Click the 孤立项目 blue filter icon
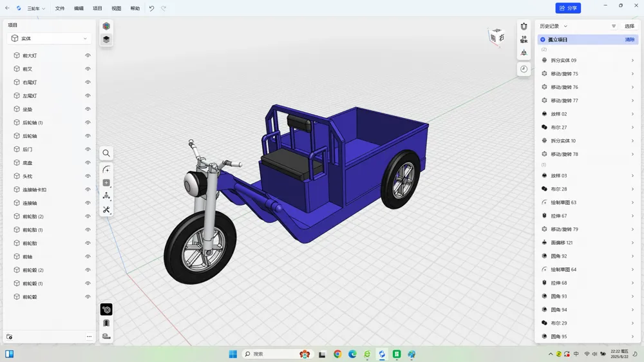644x362 pixels. (x=543, y=39)
